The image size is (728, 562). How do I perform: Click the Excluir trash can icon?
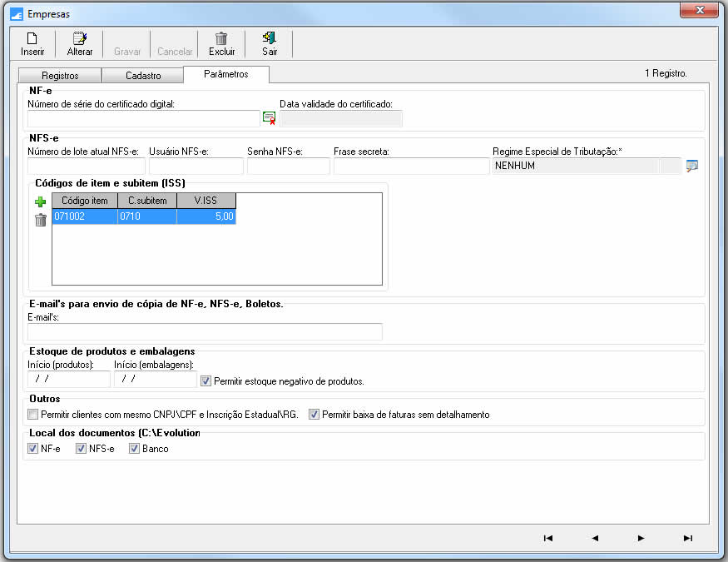(x=221, y=38)
